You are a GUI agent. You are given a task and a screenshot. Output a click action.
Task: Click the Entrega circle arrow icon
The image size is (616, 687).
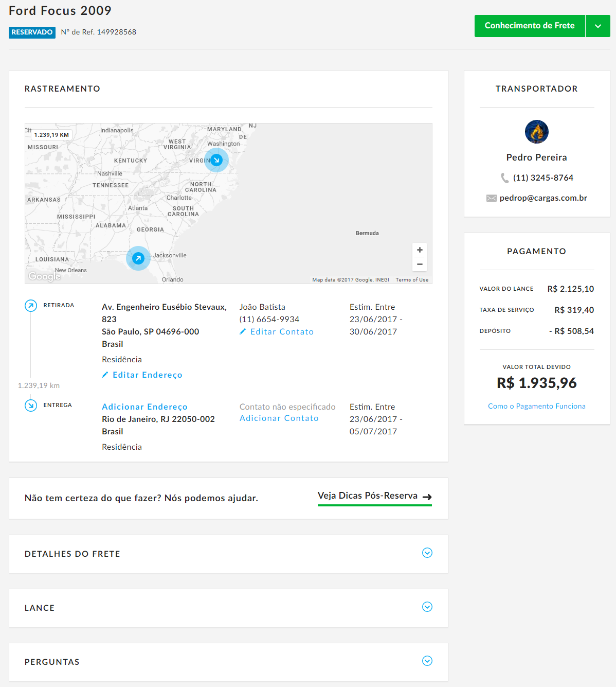point(31,406)
